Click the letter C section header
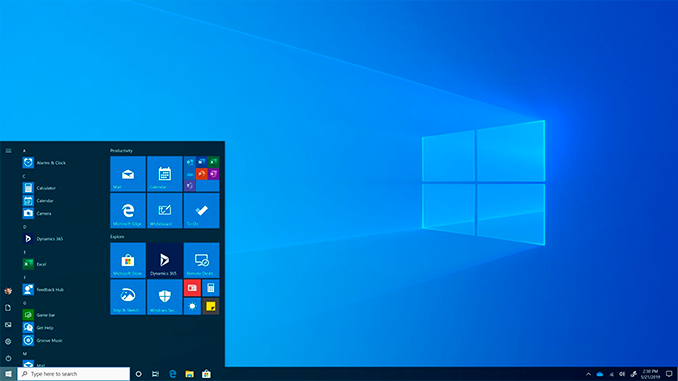Viewport: 678px width, 381px height. pyautogui.click(x=24, y=176)
